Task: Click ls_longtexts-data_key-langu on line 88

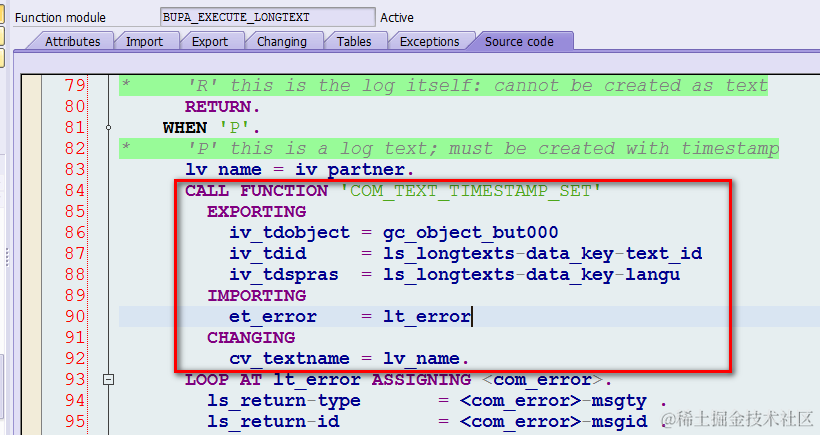Action: (531, 274)
